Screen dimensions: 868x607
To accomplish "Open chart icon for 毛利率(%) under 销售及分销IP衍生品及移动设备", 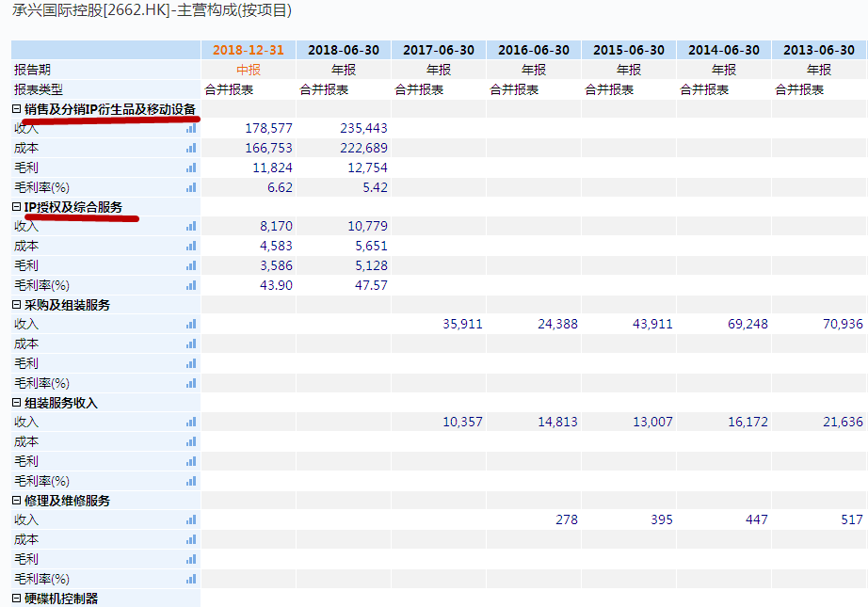I will pyautogui.click(x=191, y=187).
